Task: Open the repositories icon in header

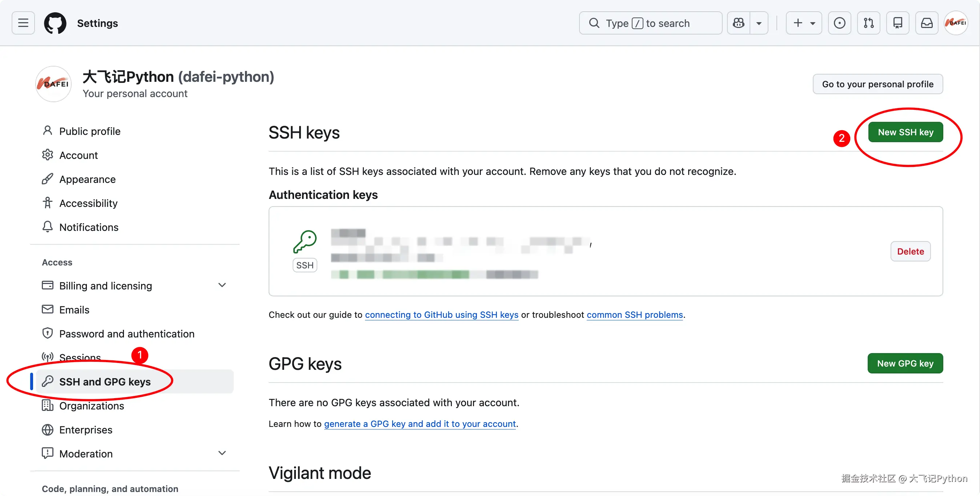Action: [x=897, y=23]
